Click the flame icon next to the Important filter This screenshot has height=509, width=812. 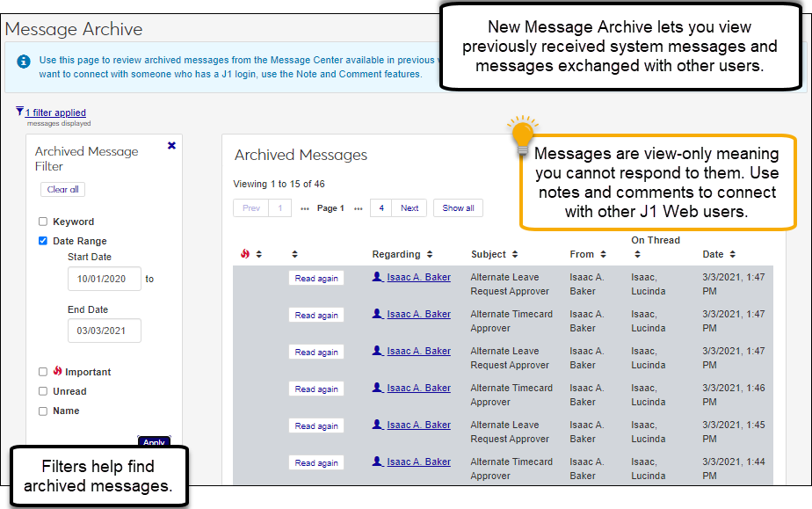tap(58, 372)
